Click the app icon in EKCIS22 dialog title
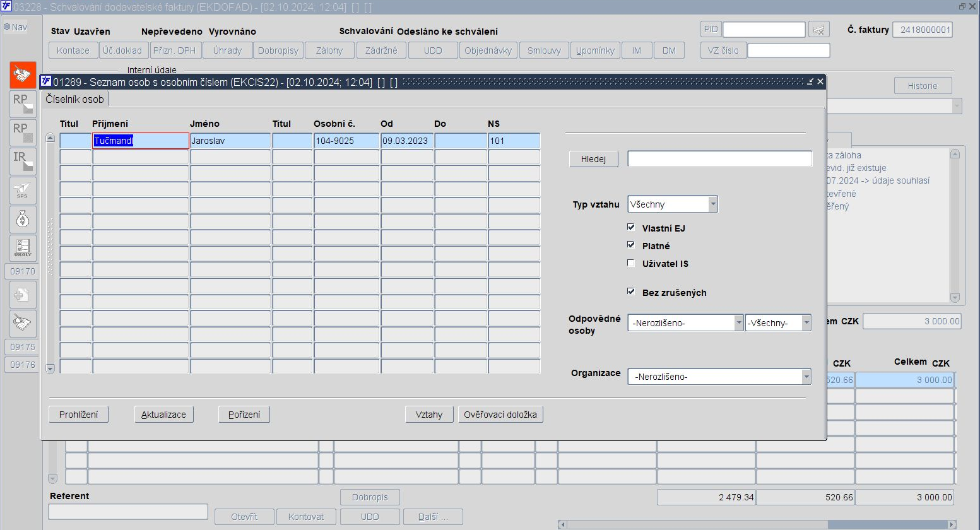Screen dimensions: 980x530 point(45,81)
